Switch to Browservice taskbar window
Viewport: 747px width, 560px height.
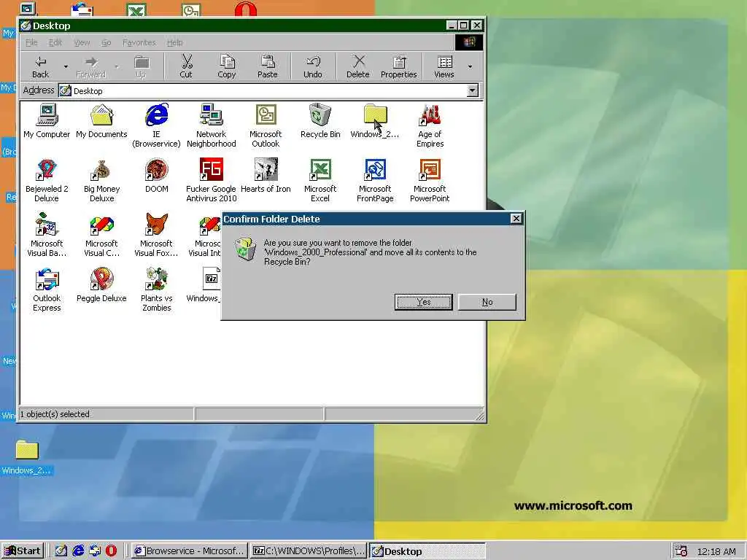pyautogui.click(x=189, y=551)
